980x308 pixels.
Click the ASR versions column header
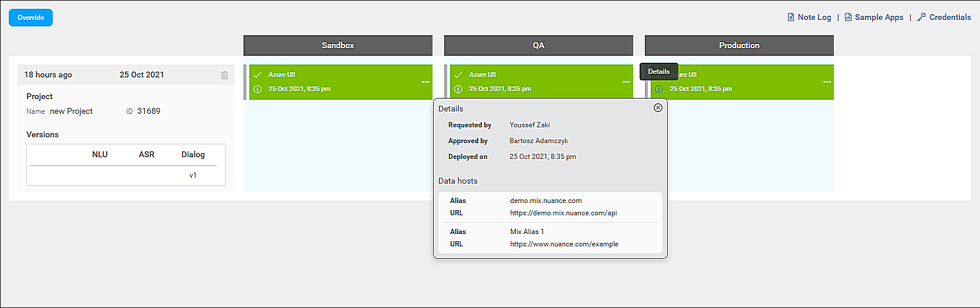147,154
